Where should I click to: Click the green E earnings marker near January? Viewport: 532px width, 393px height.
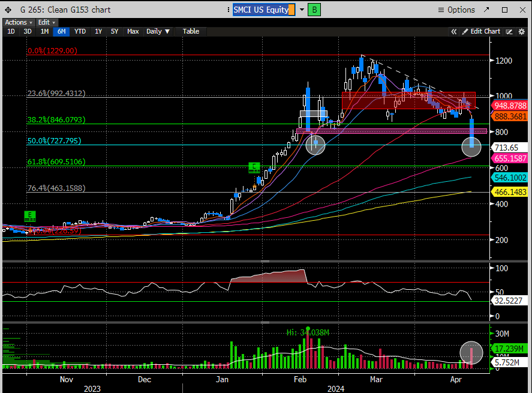[x=254, y=167]
